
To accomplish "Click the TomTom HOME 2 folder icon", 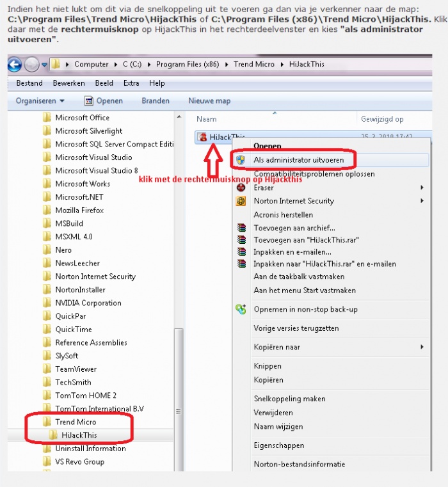I will (47, 395).
